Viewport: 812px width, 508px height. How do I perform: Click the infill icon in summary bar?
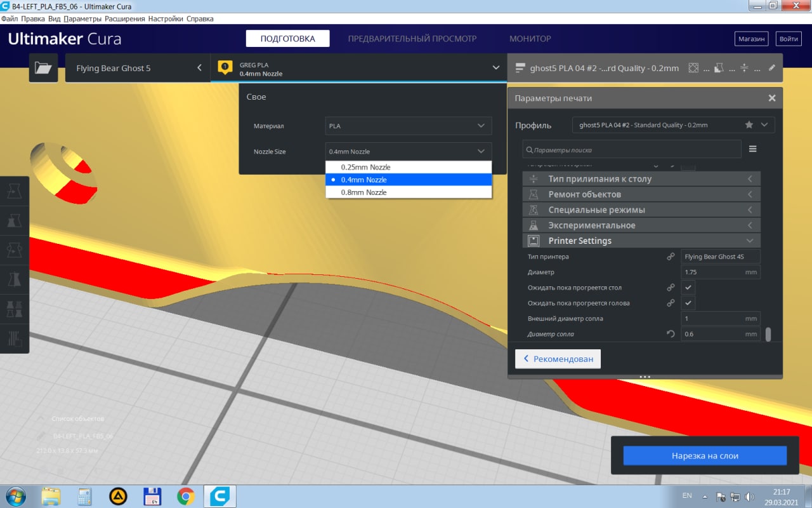tap(693, 68)
